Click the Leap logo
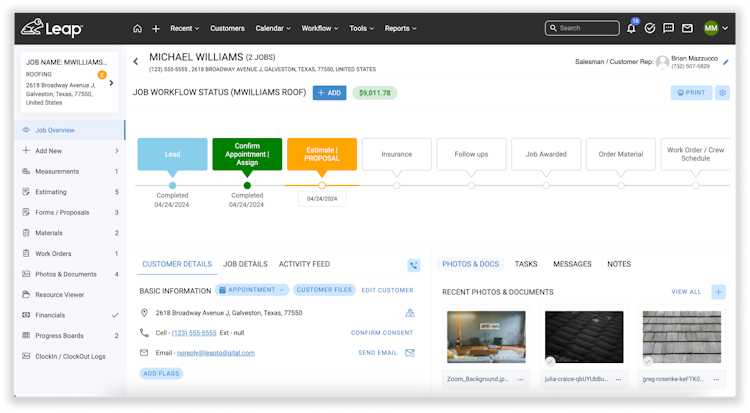Viewport: 750px width, 413px height. 52,28
